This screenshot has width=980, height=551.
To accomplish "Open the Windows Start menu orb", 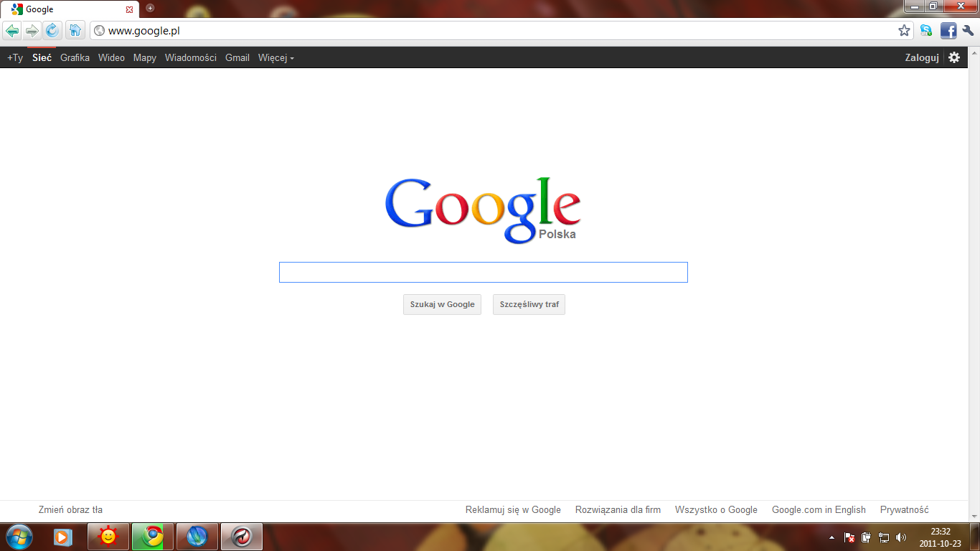I will click(x=19, y=537).
